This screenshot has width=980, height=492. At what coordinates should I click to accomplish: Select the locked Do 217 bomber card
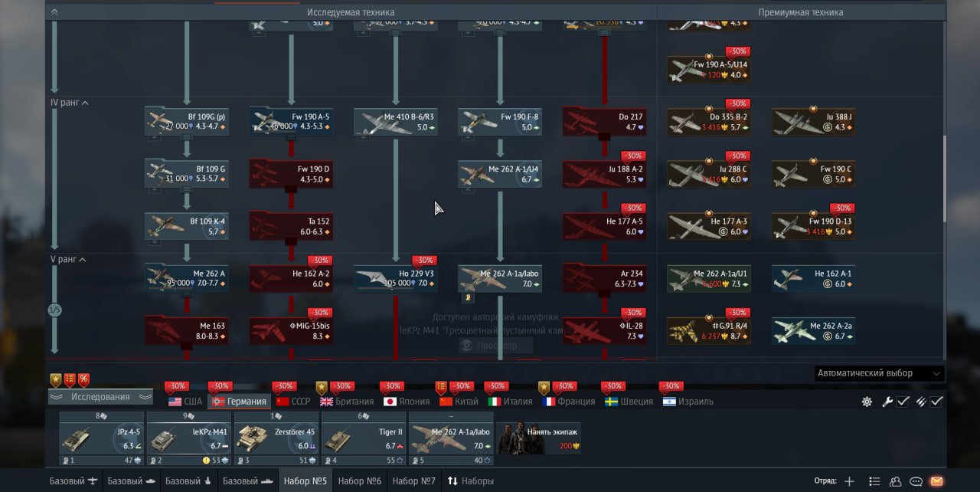[604, 121]
